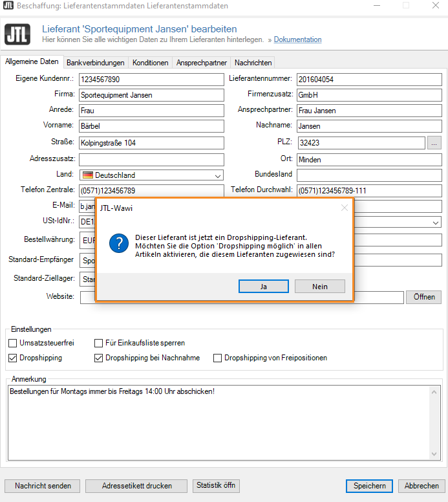Viewport: 448px width, 502px height.
Task: Click the Eigene Kundennr. field
Action: [x=151, y=80]
